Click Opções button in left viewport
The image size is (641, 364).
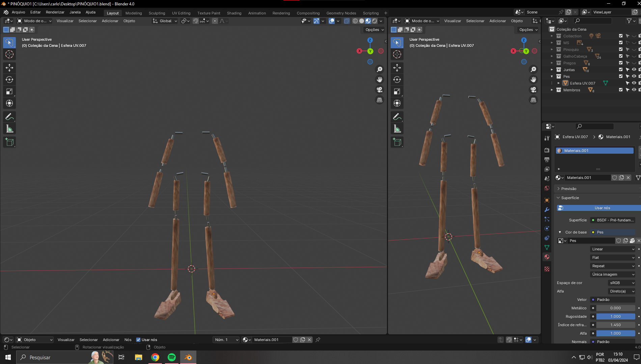pyautogui.click(x=374, y=30)
